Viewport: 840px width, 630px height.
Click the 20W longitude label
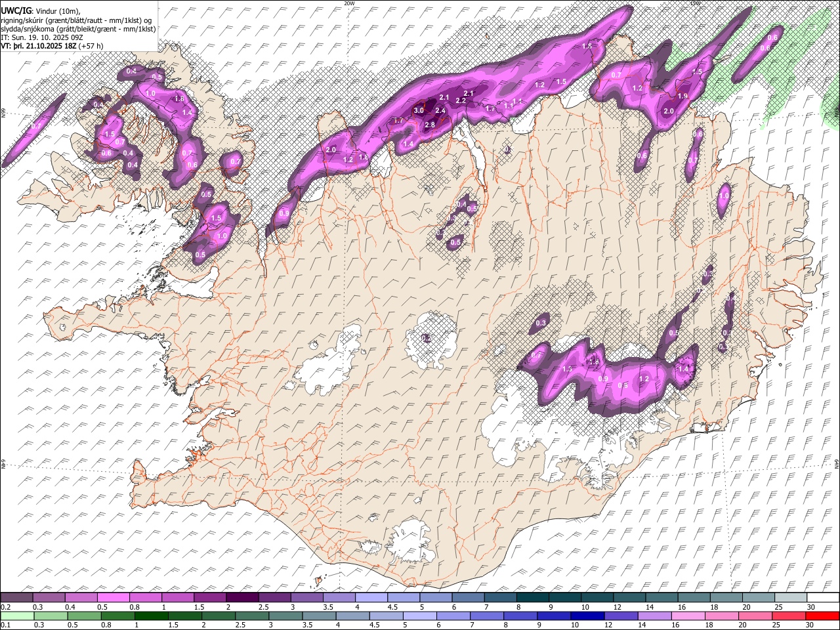[x=349, y=3]
